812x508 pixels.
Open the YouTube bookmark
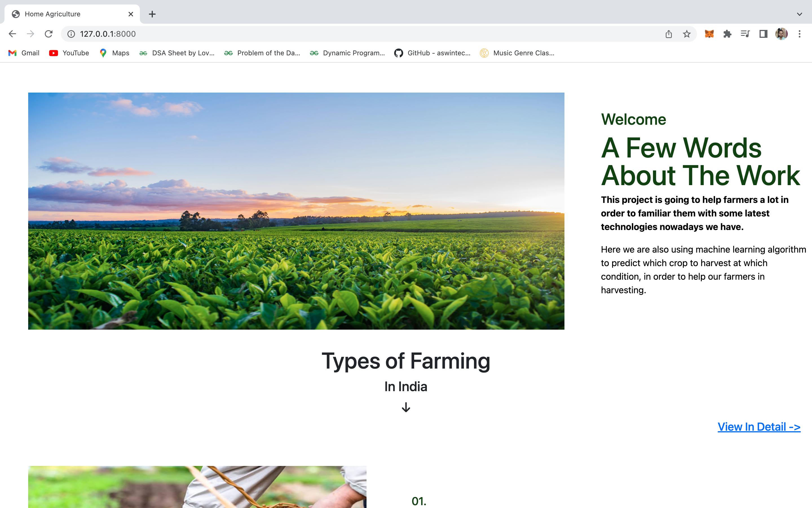point(69,53)
